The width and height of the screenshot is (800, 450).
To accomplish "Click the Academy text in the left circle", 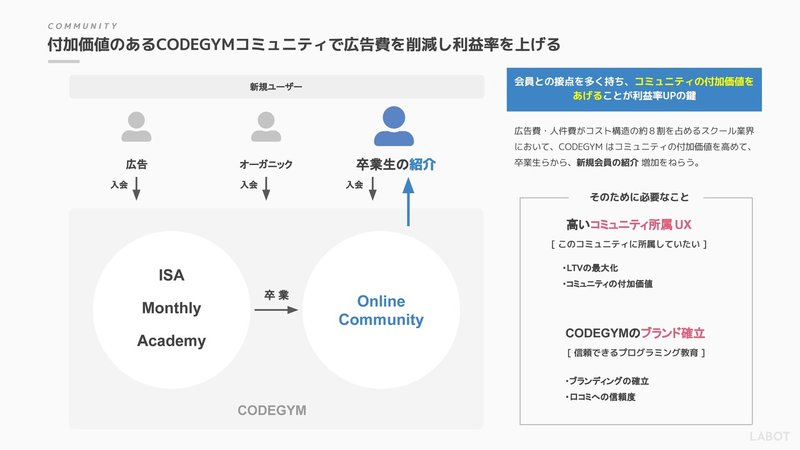I will click(171, 340).
